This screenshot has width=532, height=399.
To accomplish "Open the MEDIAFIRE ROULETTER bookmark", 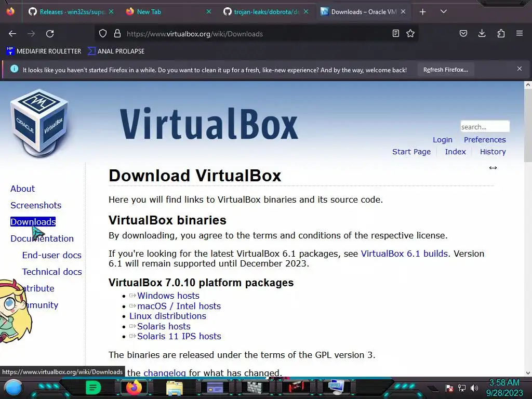I will [44, 51].
